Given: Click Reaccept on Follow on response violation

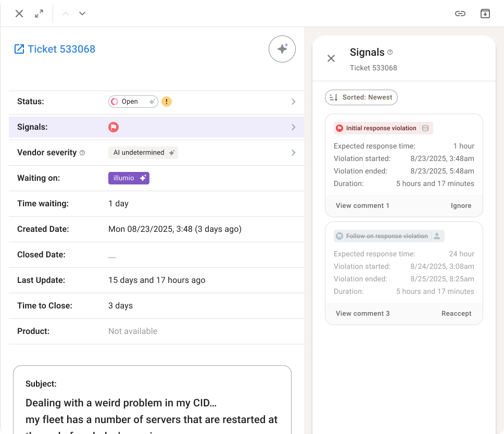Looking at the screenshot, I should pos(456,314).
